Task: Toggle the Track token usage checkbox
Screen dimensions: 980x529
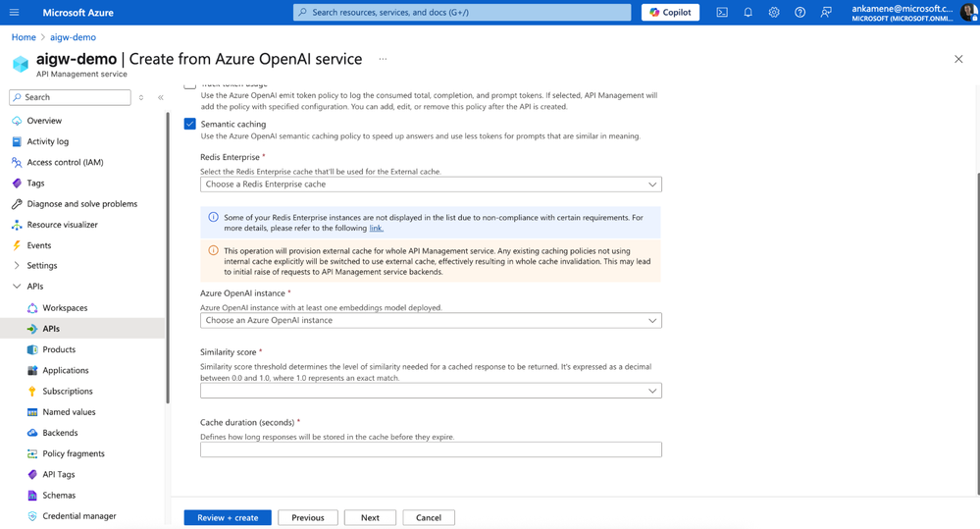Action: click(190, 84)
